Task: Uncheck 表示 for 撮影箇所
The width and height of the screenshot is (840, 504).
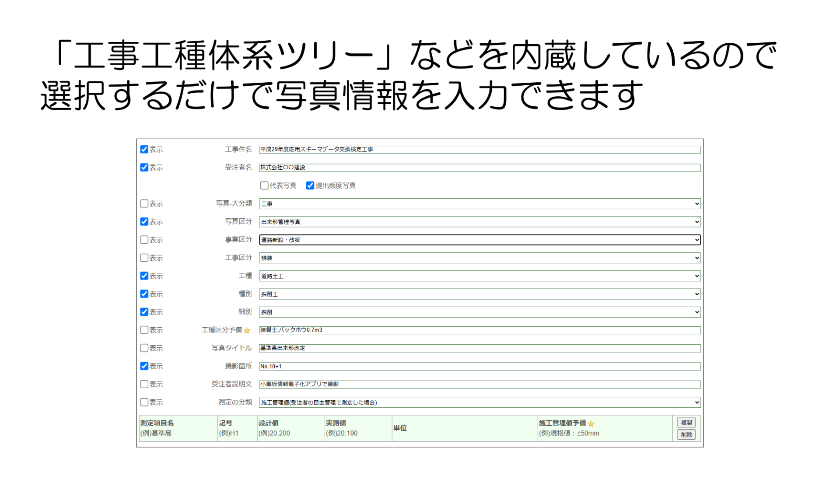Action: click(x=144, y=366)
